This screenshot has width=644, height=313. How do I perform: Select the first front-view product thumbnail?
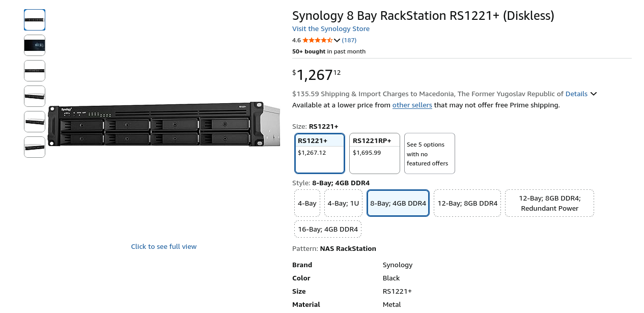coord(35,20)
